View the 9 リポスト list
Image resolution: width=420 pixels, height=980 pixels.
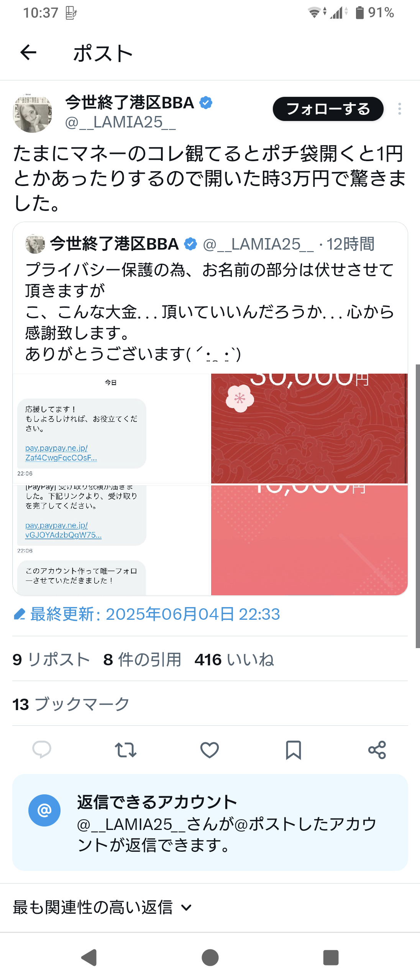point(51,660)
